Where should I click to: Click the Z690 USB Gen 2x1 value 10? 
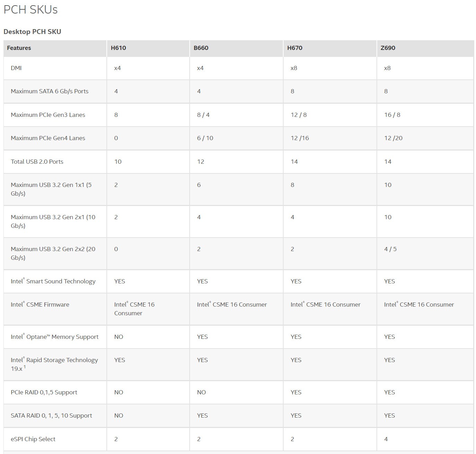click(388, 217)
